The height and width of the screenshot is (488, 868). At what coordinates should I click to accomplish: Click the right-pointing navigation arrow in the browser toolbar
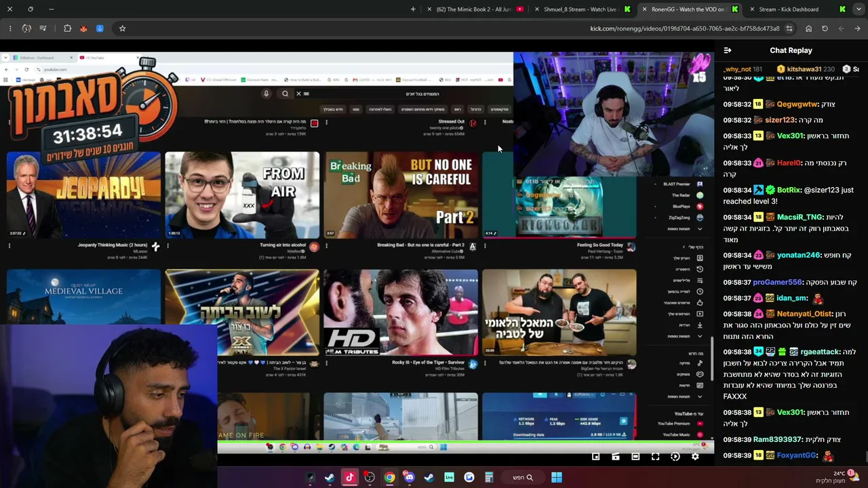click(857, 28)
